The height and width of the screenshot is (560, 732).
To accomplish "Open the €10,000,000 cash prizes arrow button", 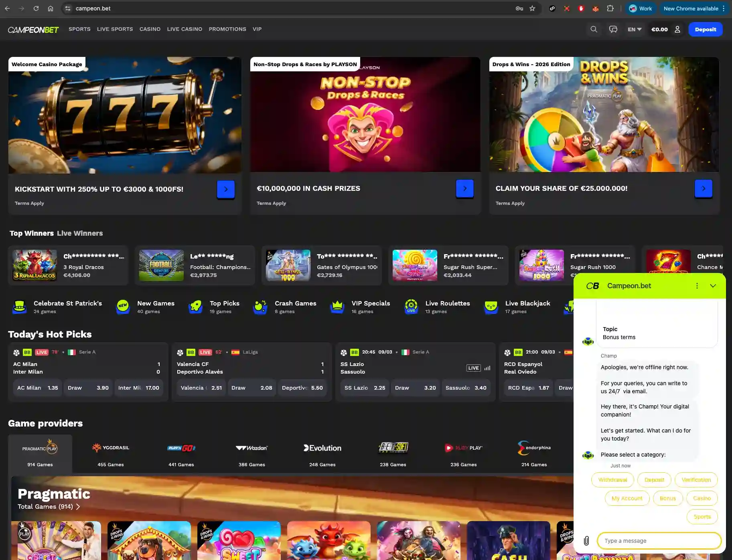I will 465,189.
